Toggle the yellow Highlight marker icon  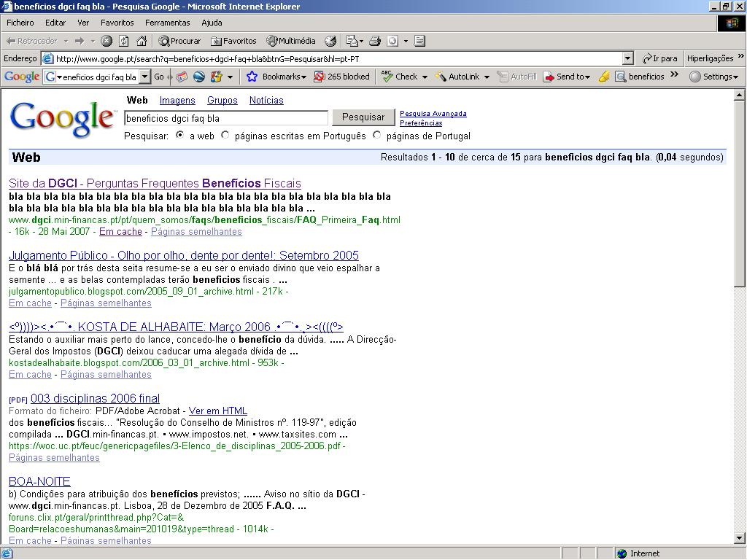tap(604, 77)
